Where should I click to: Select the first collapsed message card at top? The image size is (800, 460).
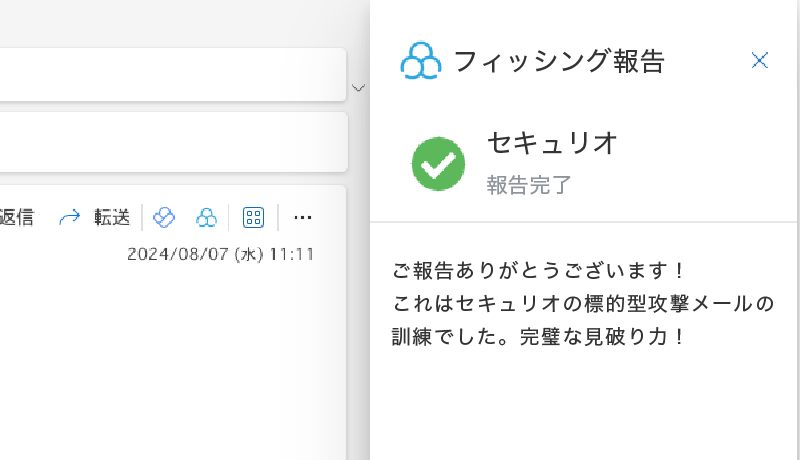pos(173,74)
